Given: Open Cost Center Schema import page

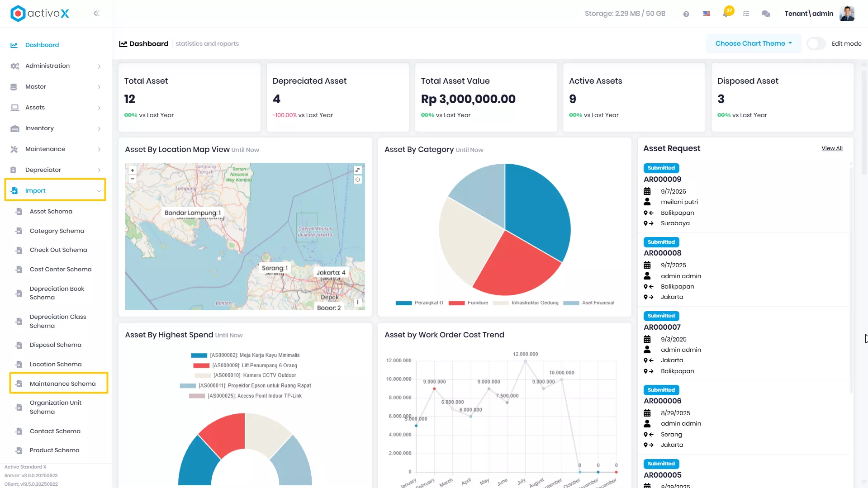Looking at the screenshot, I should (x=61, y=270).
